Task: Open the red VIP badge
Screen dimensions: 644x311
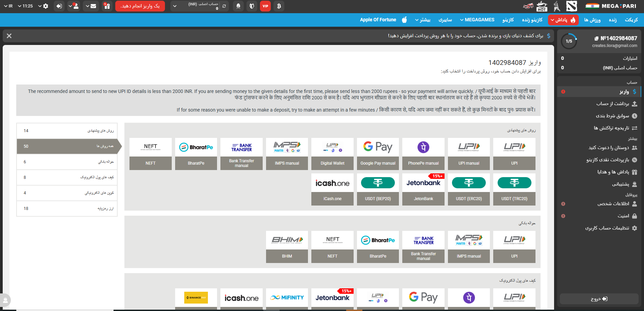Action: coord(265,6)
